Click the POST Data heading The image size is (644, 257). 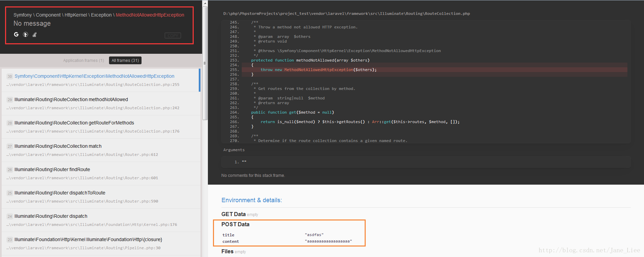(235, 224)
